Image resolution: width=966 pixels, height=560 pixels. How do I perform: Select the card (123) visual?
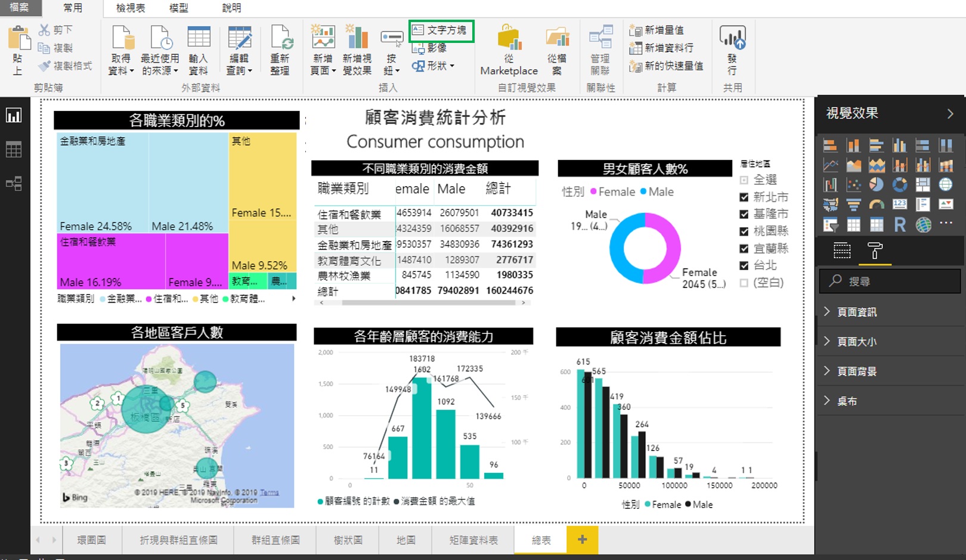900,205
